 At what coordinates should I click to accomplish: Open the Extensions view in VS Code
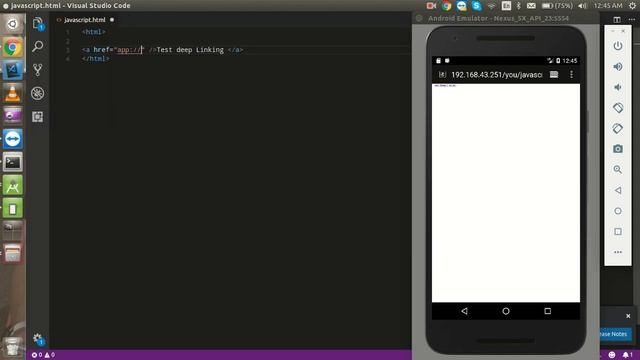(38, 117)
